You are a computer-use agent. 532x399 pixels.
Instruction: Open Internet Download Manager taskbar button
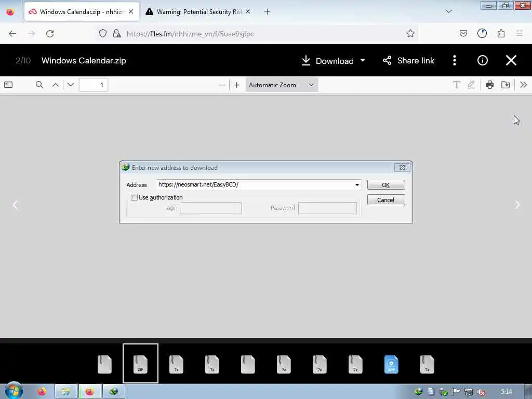coord(114,392)
